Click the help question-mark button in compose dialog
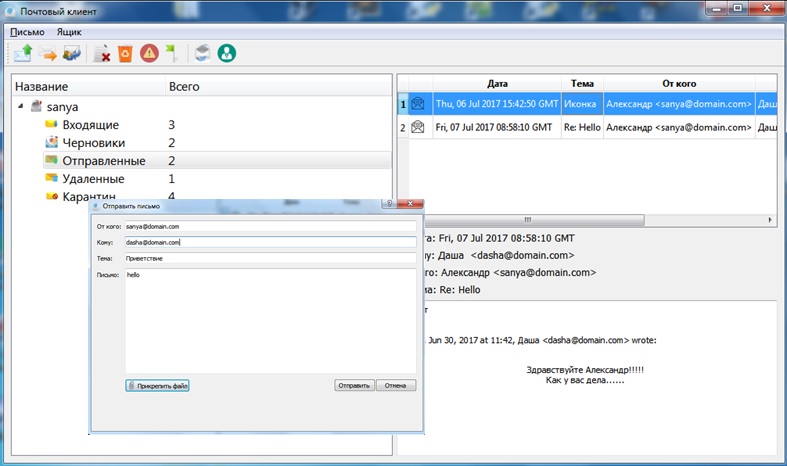 389,203
